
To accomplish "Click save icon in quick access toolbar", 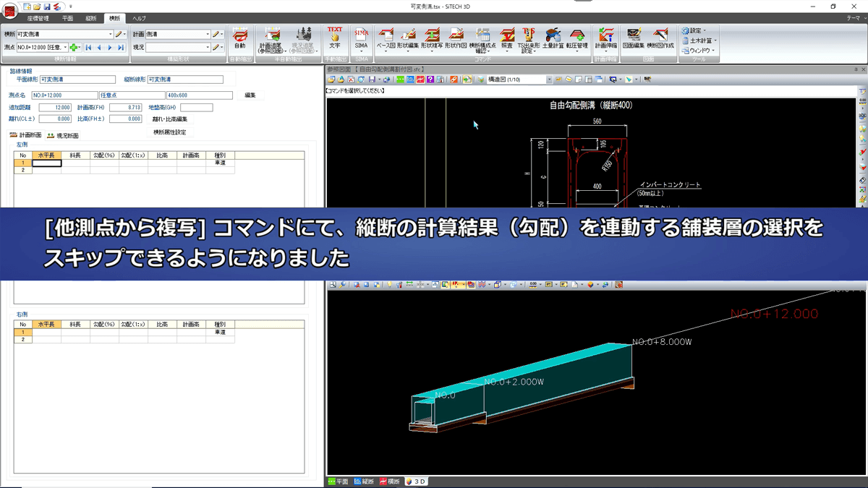I will 47,7.
